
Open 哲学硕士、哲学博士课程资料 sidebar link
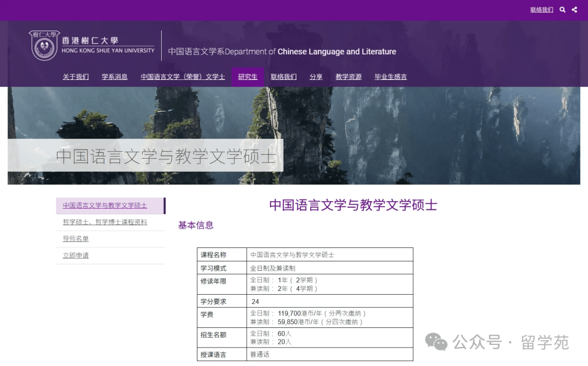tap(105, 222)
